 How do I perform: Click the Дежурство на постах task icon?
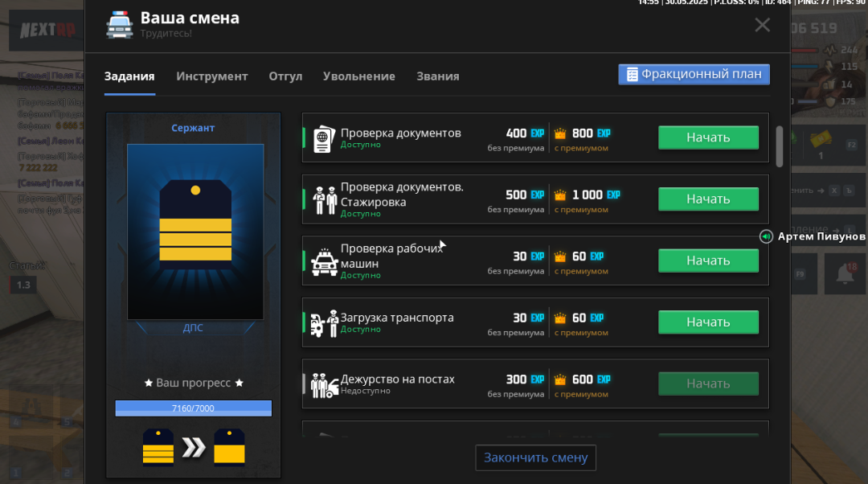click(325, 384)
